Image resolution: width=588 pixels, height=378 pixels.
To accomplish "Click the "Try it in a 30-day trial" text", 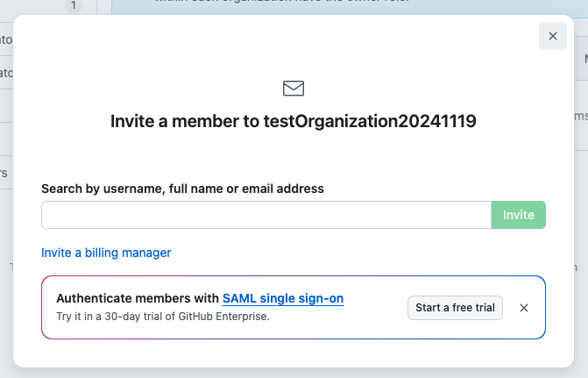I will (114, 316).
